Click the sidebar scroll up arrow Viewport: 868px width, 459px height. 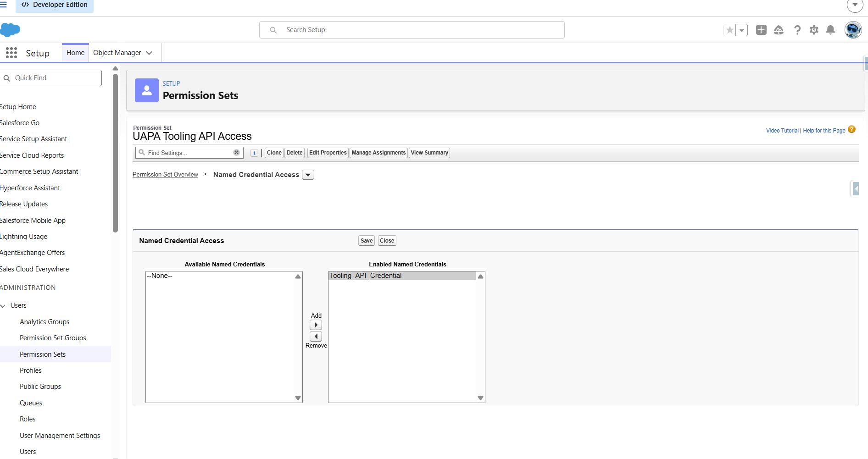tap(115, 69)
